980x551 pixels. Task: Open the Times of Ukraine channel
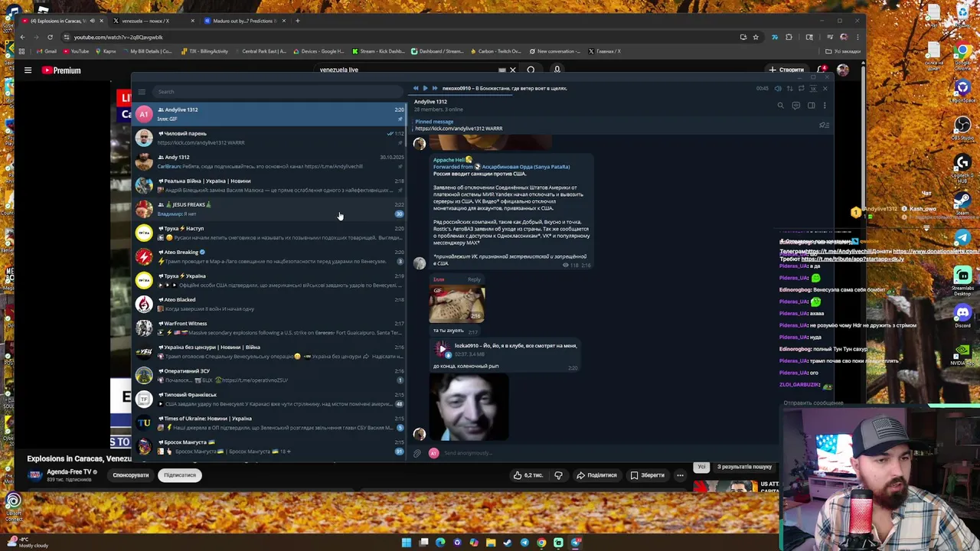tap(269, 422)
